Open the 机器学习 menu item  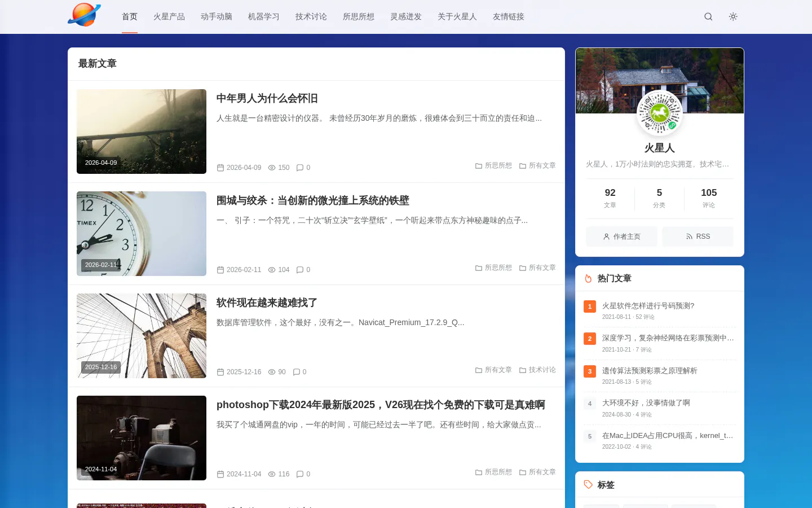coord(264,16)
